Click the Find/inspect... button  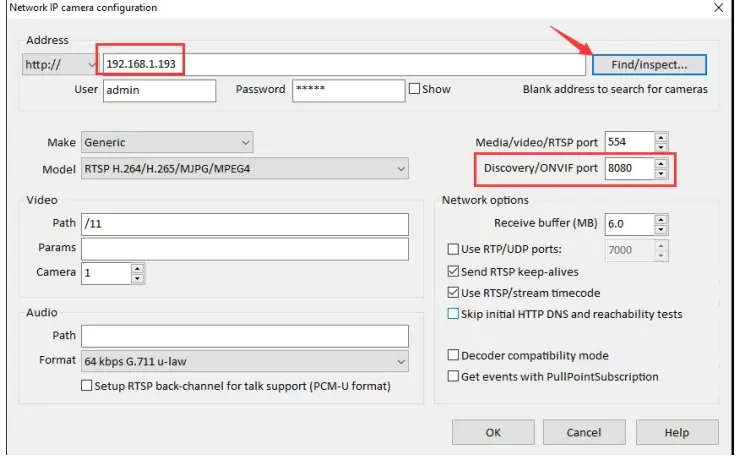(x=649, y=64)
